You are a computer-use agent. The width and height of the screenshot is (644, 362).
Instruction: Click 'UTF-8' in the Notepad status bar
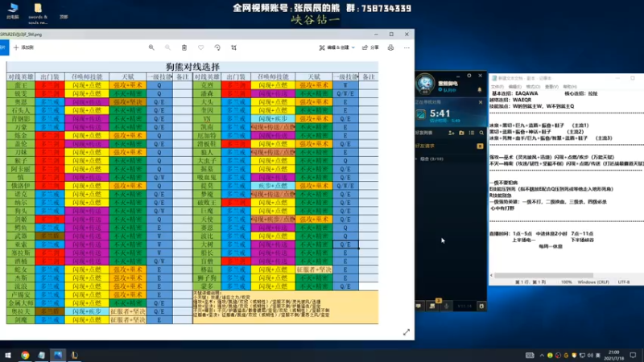[623, 282]
